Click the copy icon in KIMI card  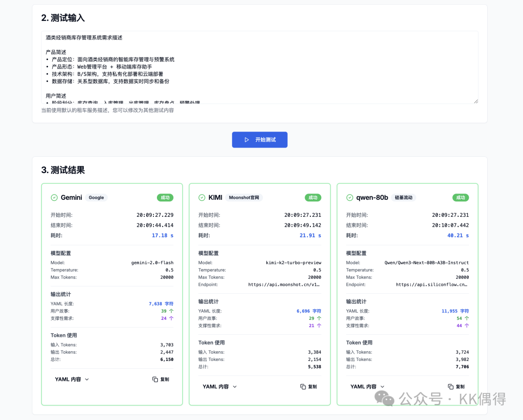click(x=303, y=387)
